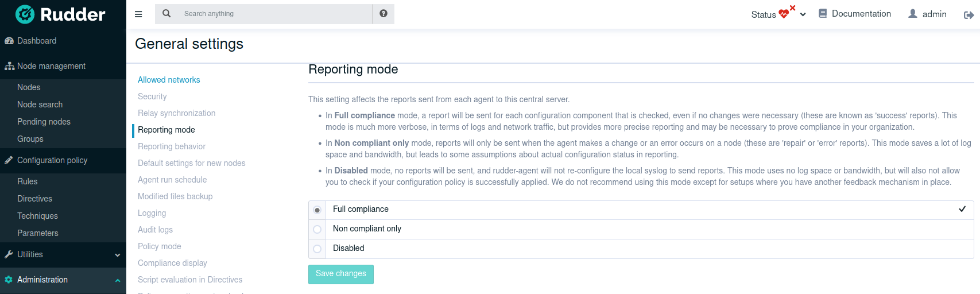Click the Status heartbeat icon

pyautogui.click(x=784, y=14)
